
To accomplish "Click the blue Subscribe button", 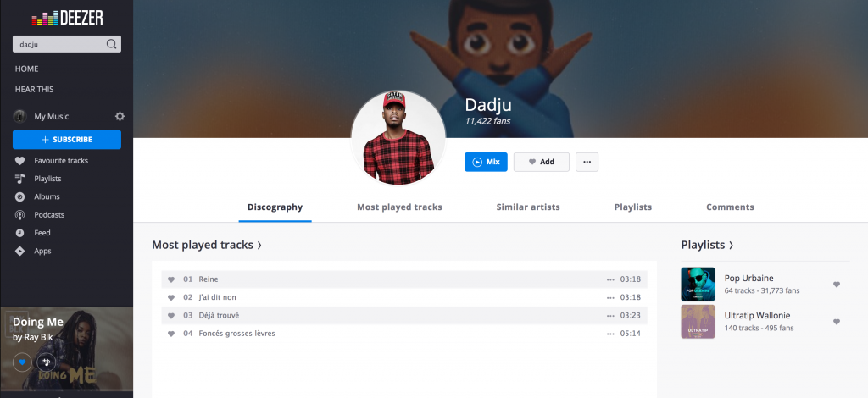I will (67, 139).
